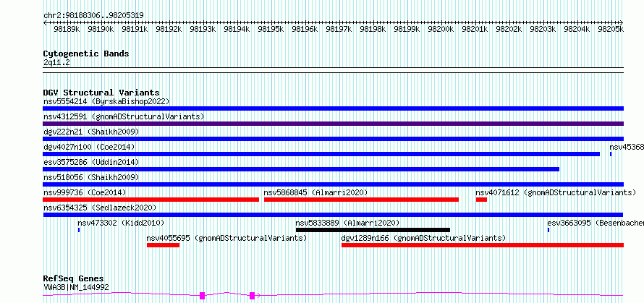Click the red nsv4055695 gnomAD bar

click(163, 245)
